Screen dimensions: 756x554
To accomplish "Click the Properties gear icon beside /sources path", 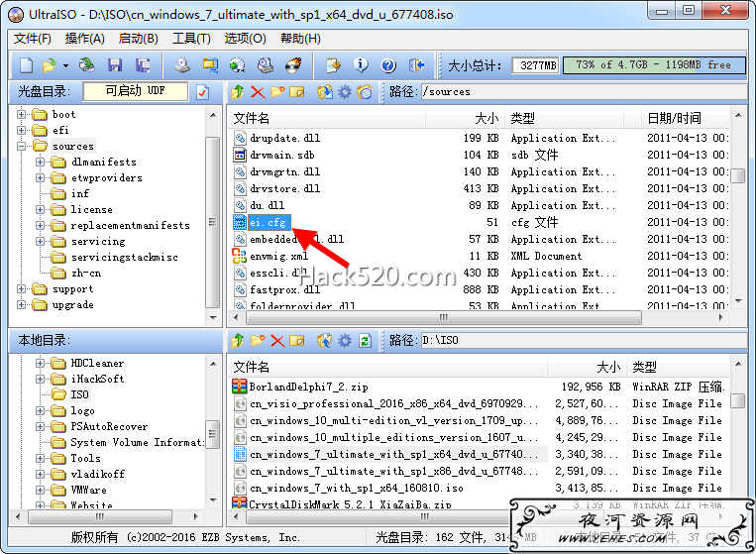I will pos(344,91).
